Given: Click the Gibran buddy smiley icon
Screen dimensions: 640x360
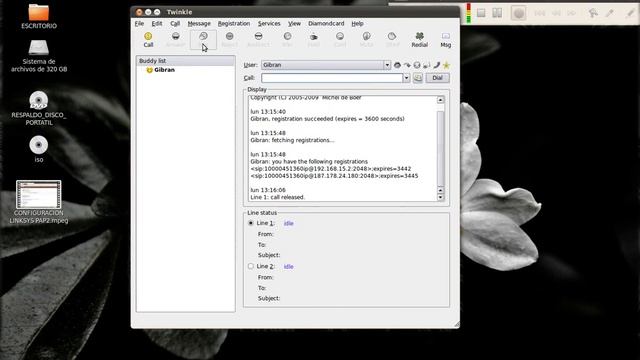Looking at the screenshot, I should (x=149, y=70).
